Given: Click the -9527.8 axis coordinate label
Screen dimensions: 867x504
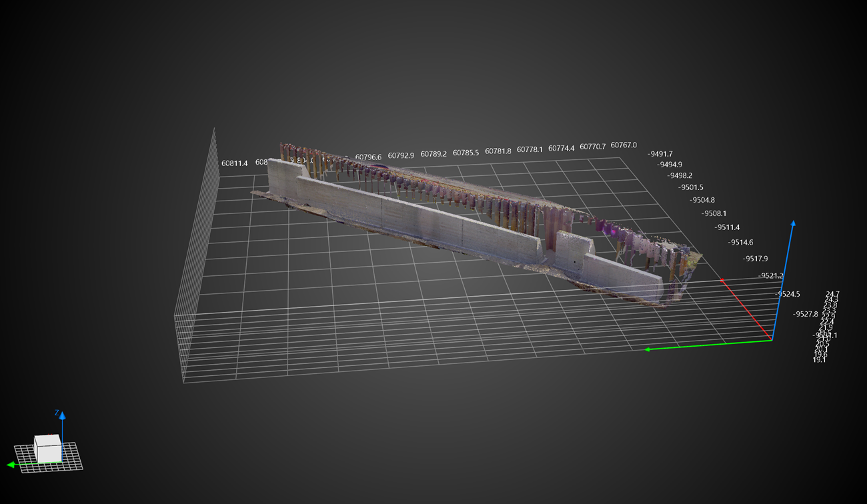Looking at the screenshot, I should [805, 314].
